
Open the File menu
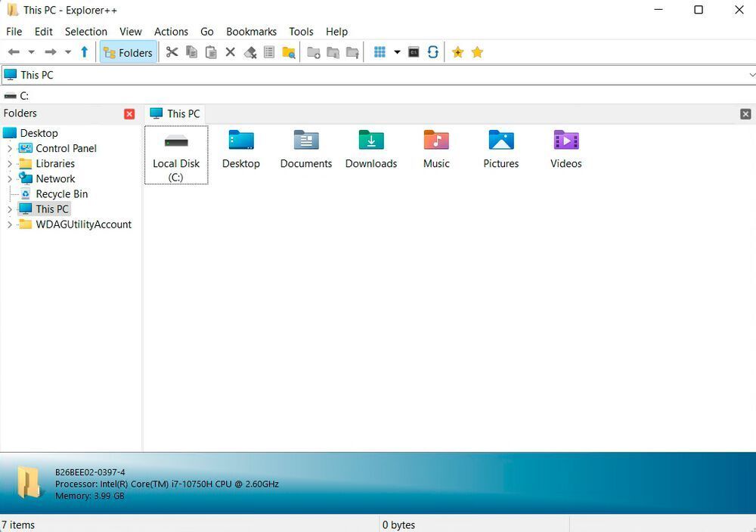coord(14,31)
